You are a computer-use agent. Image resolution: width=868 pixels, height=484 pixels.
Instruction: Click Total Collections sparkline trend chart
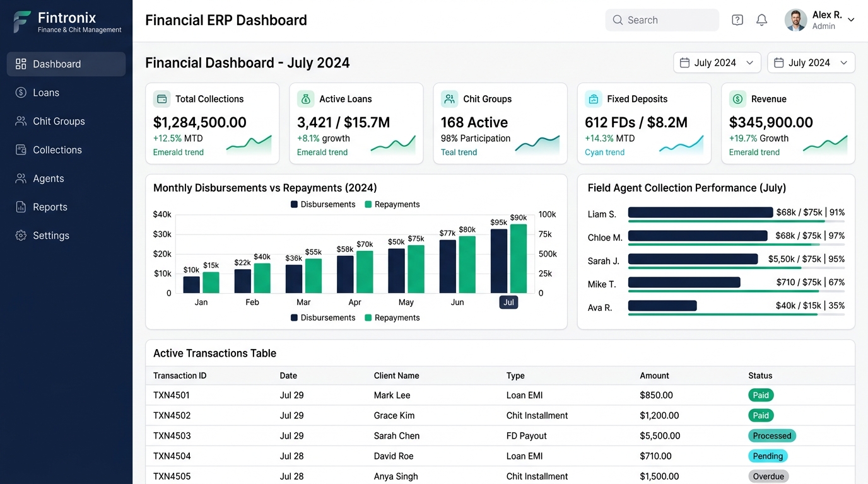[249, 145]
